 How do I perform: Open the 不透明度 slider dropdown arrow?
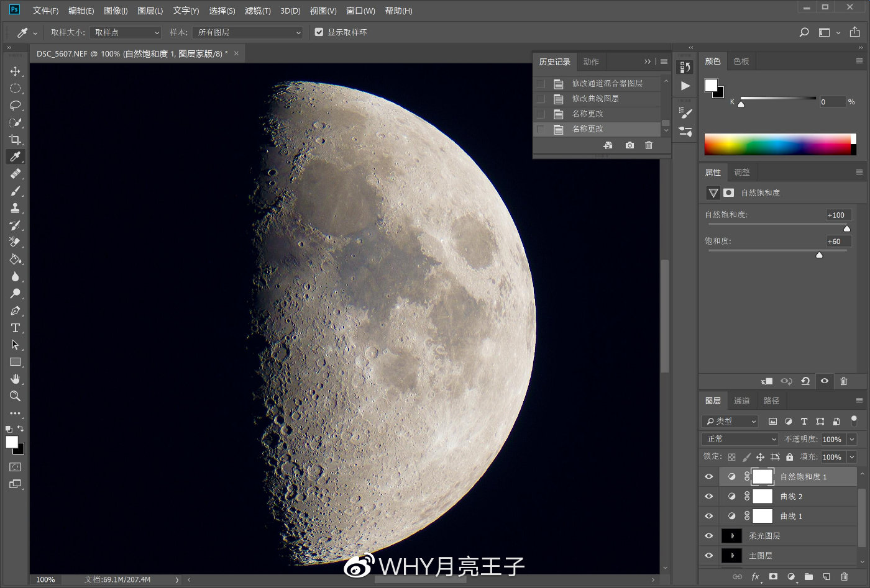click(x=852, y=439)
